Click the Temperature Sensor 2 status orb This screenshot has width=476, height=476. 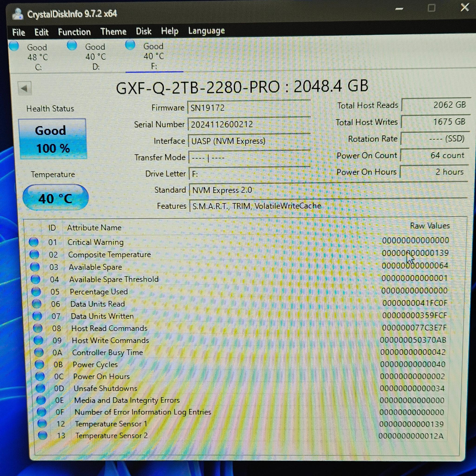click(x=43, y=435)
